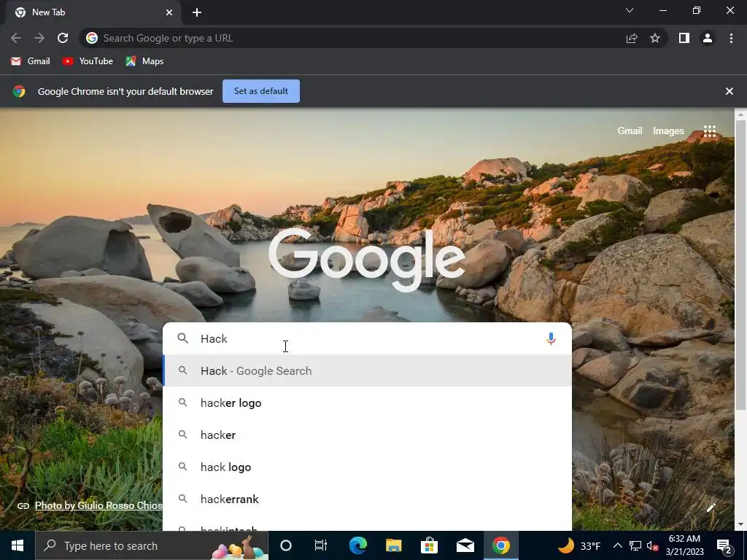
Task: Choose the hackerrank suggestion
Action: coord(367,499)
